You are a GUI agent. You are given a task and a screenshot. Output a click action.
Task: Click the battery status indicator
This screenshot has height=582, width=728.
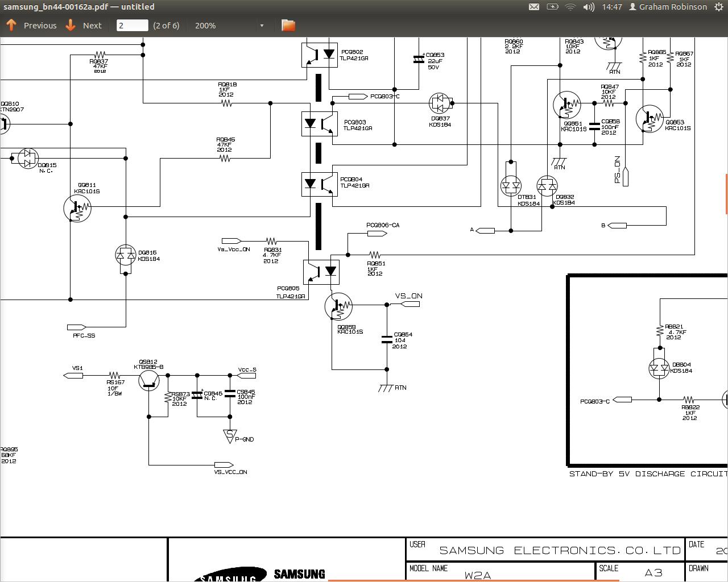(x=552, y=7)
